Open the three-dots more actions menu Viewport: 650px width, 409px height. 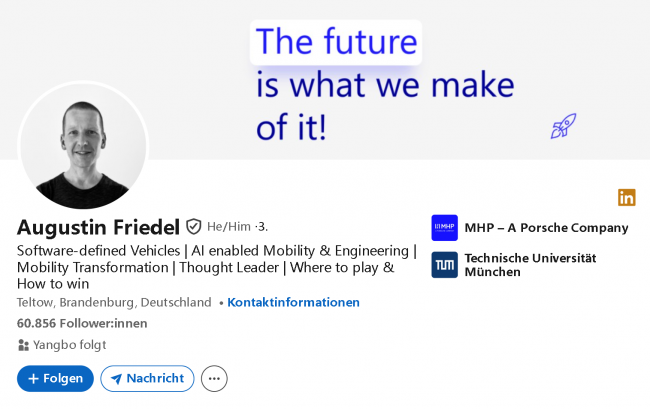click(x=214, y=378)
